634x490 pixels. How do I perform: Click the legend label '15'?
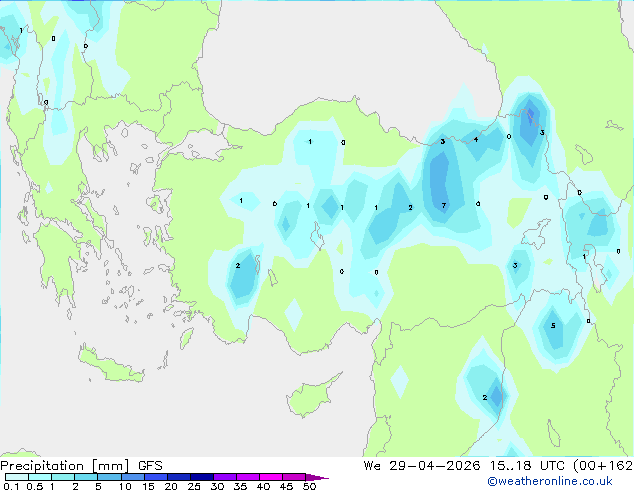148,486
